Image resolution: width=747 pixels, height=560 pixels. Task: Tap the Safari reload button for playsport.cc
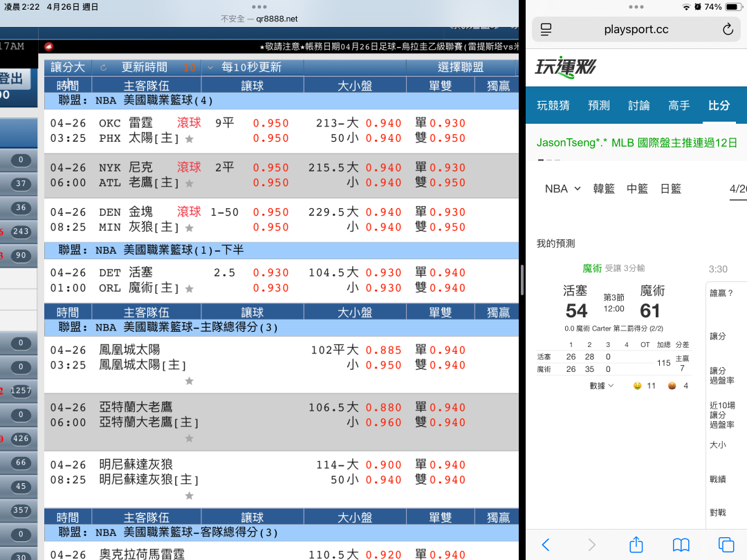(x=727, y=29)
